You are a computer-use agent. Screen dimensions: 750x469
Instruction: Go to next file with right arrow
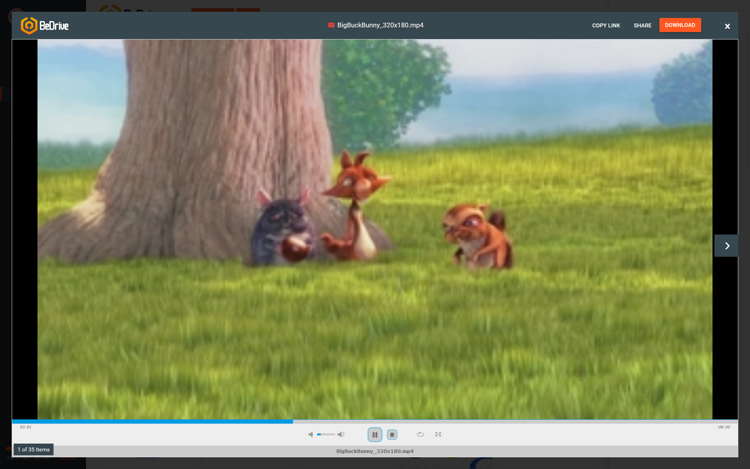(x=726, y=245)
